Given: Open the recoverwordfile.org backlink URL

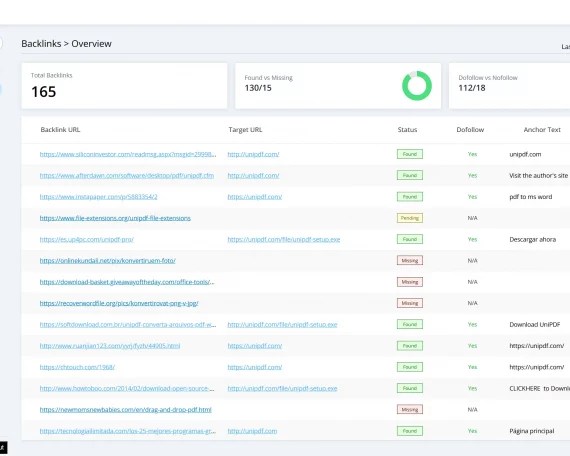Looking at the screenshot, I should [119, 303].
